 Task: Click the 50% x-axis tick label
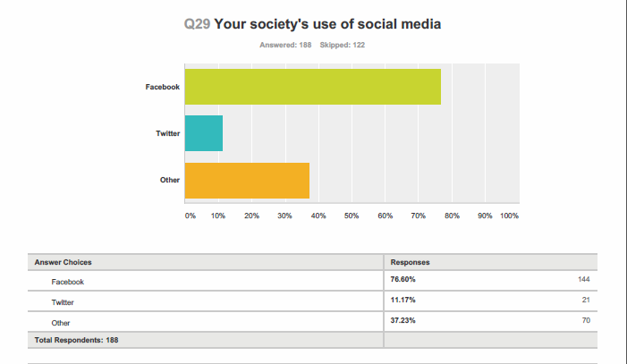[352, 216]
